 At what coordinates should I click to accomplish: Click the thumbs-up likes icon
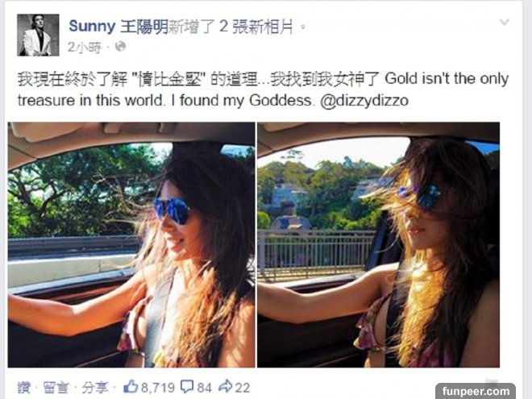(131, 386)
